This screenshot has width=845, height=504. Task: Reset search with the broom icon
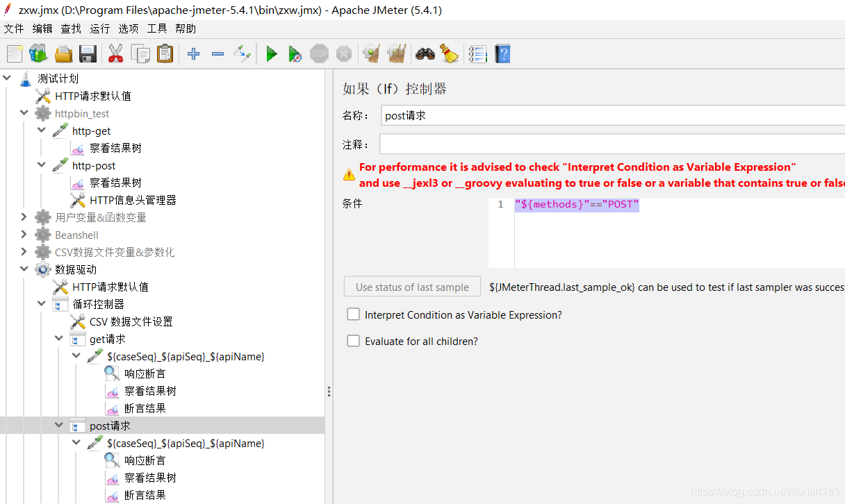pyautogui.click(x=449, y=53)
